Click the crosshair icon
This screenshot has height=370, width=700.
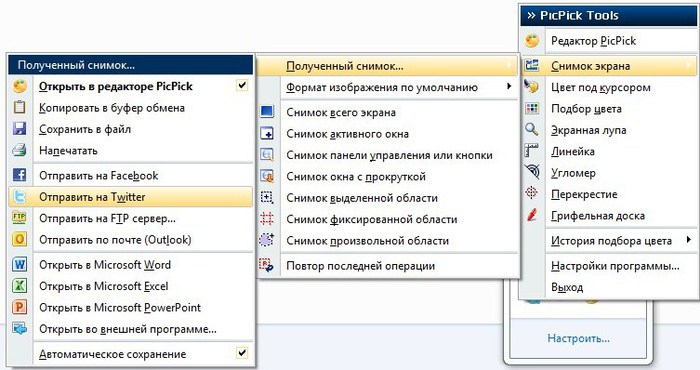[x=532, y=194]
